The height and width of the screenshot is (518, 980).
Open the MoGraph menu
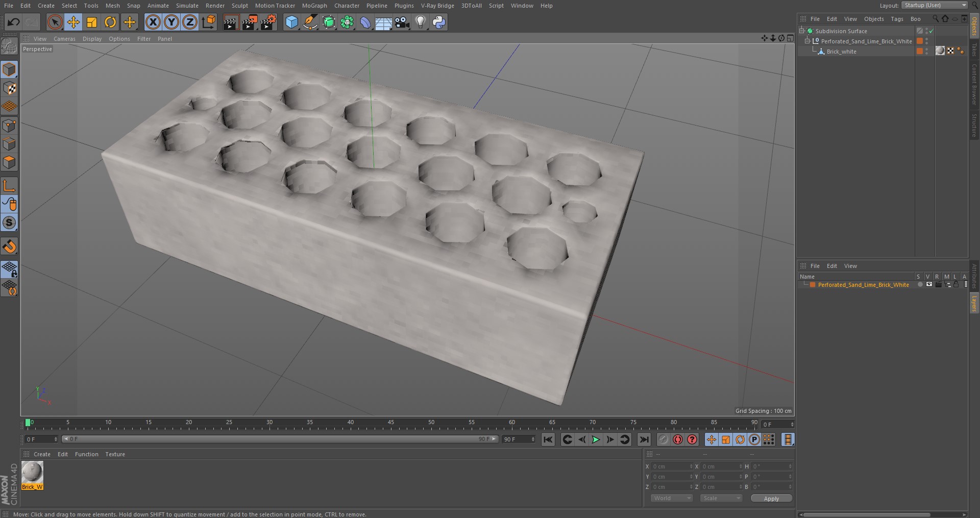314,6
